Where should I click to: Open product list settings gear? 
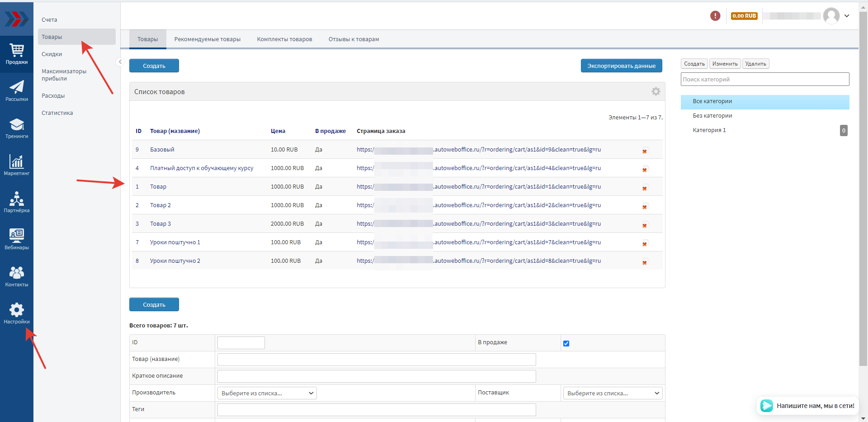tap(656, 91)
